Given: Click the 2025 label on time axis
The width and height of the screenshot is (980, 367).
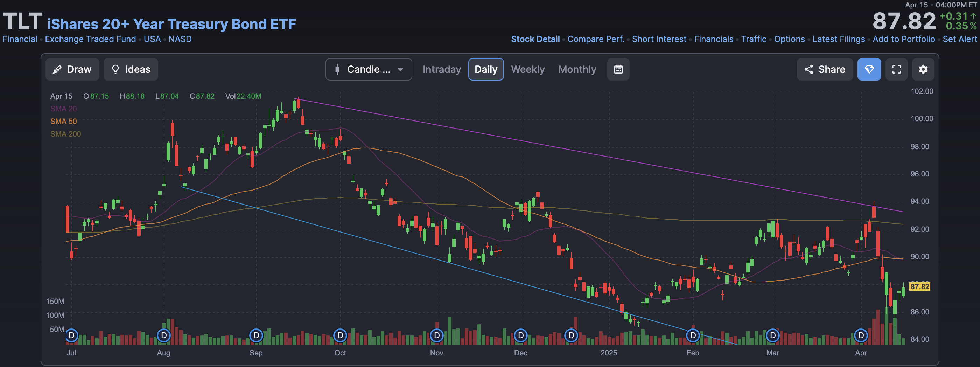Looking at the screenshot, I should pos(609,353).
